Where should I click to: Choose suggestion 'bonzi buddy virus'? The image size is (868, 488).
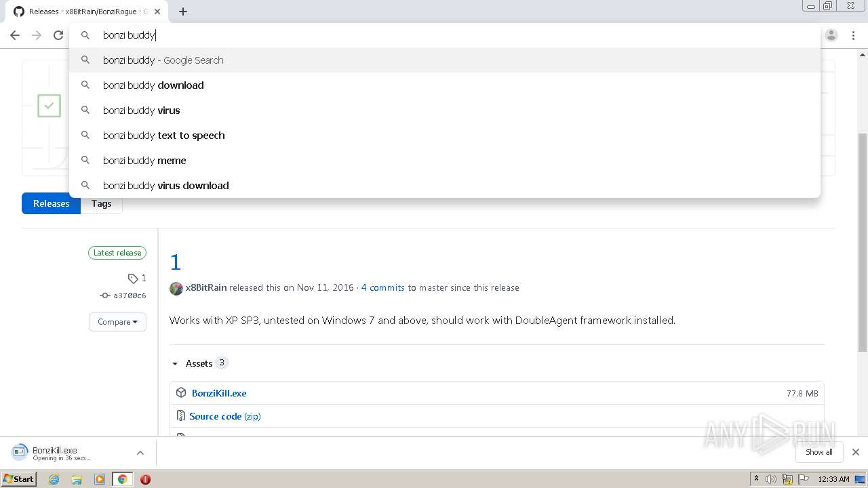click(x=444, y=110)
